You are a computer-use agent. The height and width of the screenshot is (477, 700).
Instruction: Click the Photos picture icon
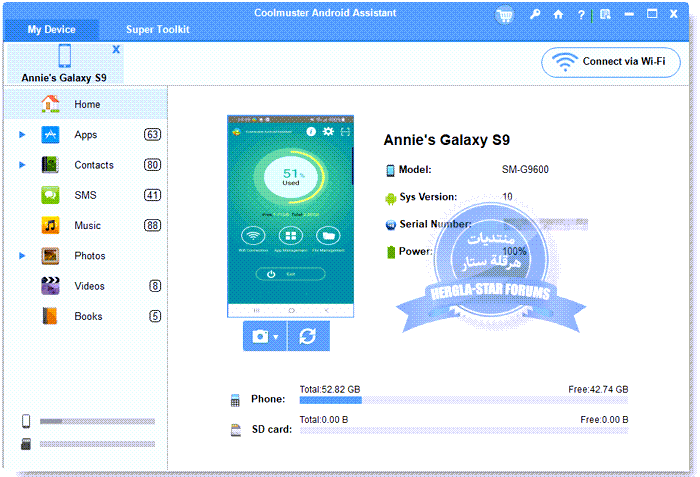50,256
